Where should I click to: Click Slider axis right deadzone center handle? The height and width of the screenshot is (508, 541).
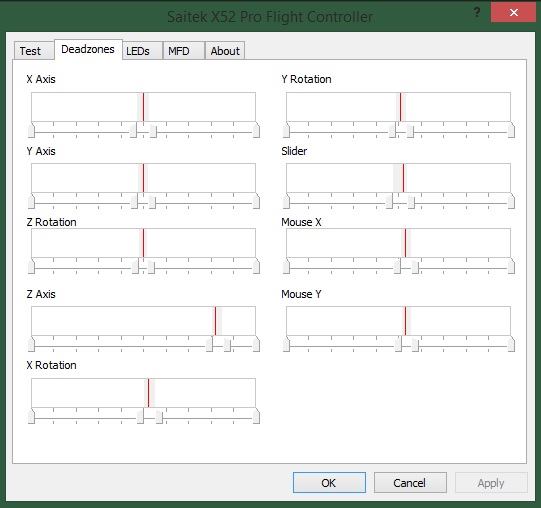click(x=411, y=202)
